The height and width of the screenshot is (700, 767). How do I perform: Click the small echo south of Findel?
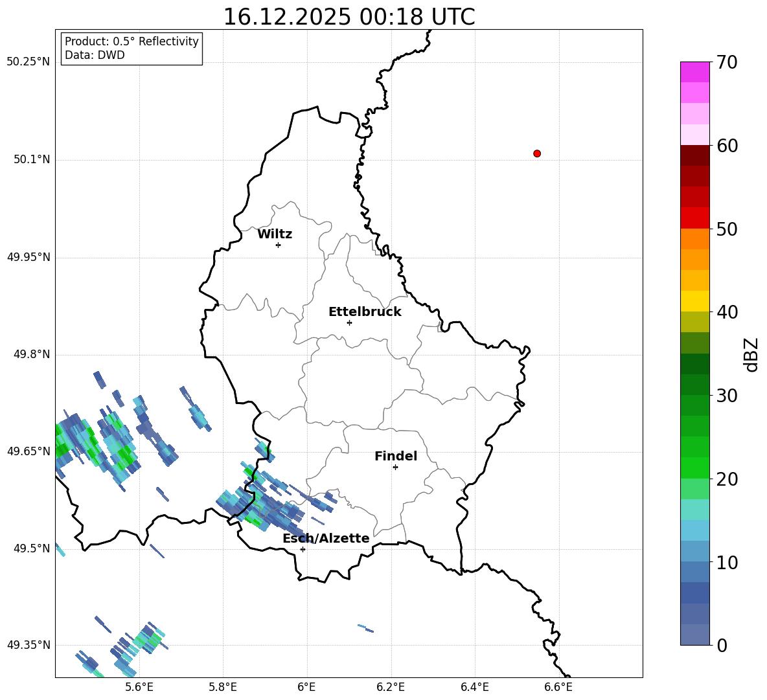[366, 628]
